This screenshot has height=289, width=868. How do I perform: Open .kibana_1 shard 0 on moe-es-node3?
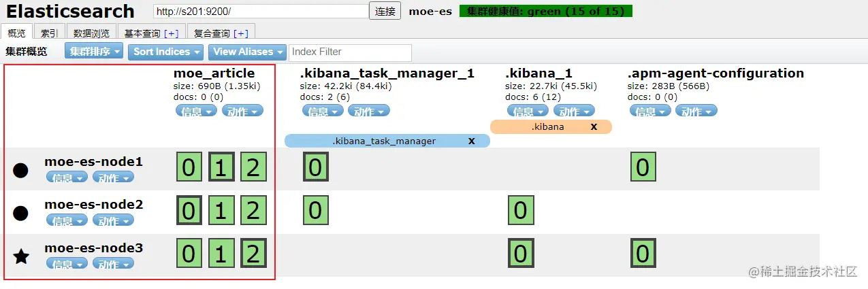point(521,254)
